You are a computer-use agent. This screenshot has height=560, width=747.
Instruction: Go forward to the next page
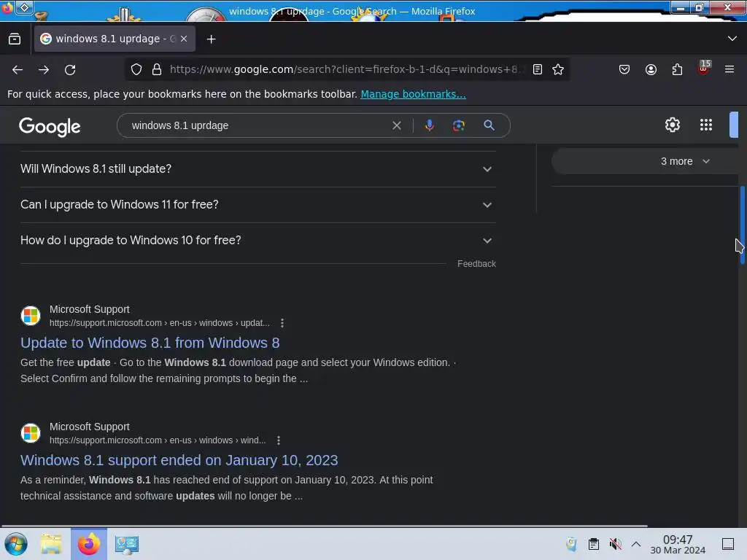(44, 69)
